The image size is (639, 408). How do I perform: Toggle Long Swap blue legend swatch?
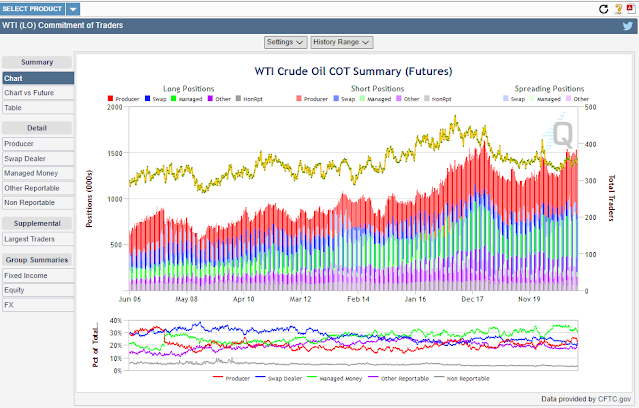(148, 99)
